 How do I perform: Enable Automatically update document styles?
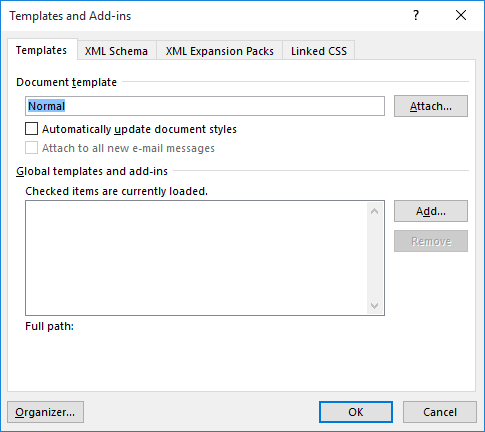click(x=131, y=129)
